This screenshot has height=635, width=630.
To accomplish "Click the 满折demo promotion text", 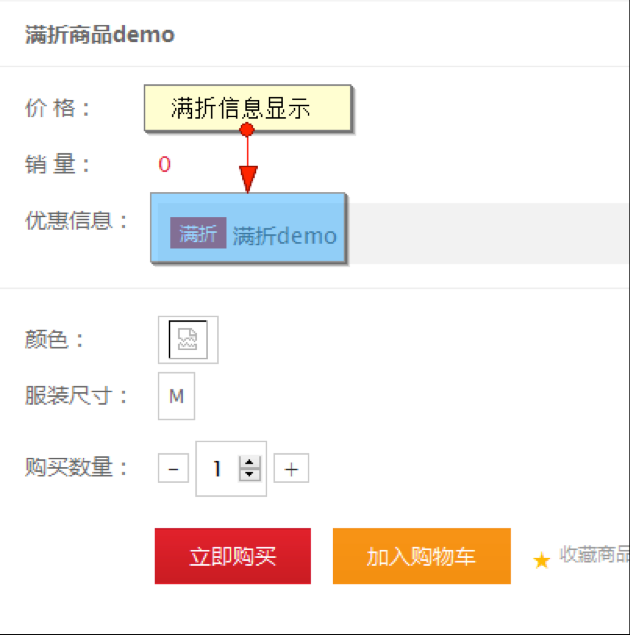I will 285,236.
